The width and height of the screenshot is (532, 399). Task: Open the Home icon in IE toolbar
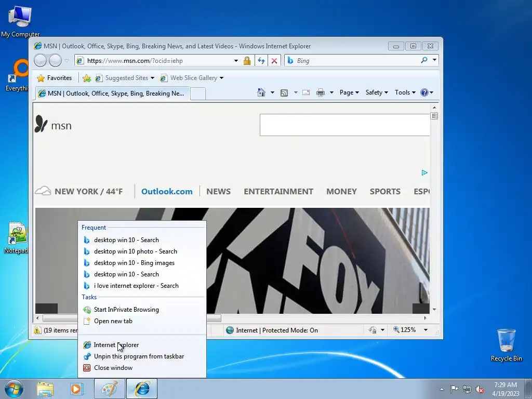pos(261,92)
